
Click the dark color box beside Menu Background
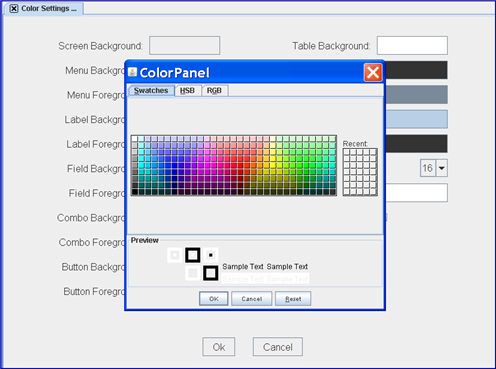pyautogui.click(x=416, y=70)
